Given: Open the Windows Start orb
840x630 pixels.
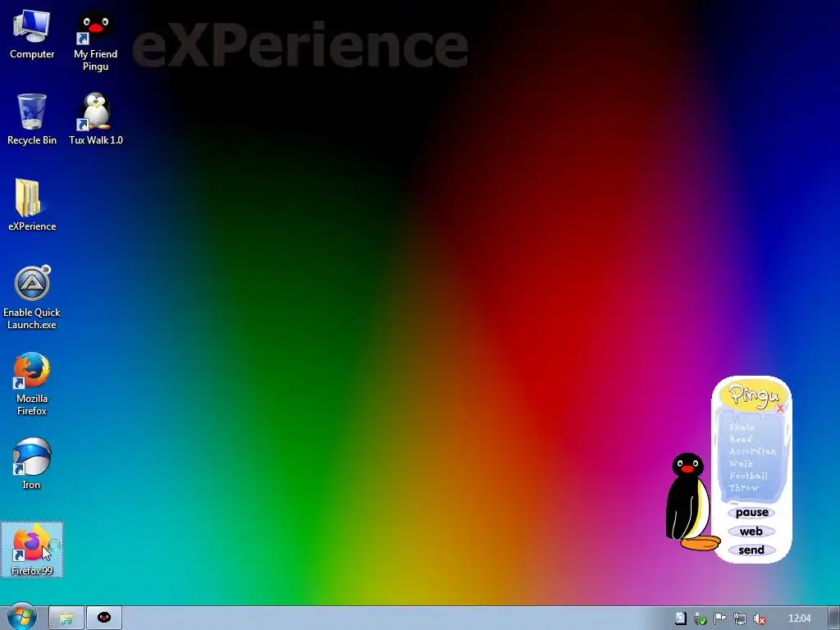Looking at the screenshot, I should click(x=22, y=617).
